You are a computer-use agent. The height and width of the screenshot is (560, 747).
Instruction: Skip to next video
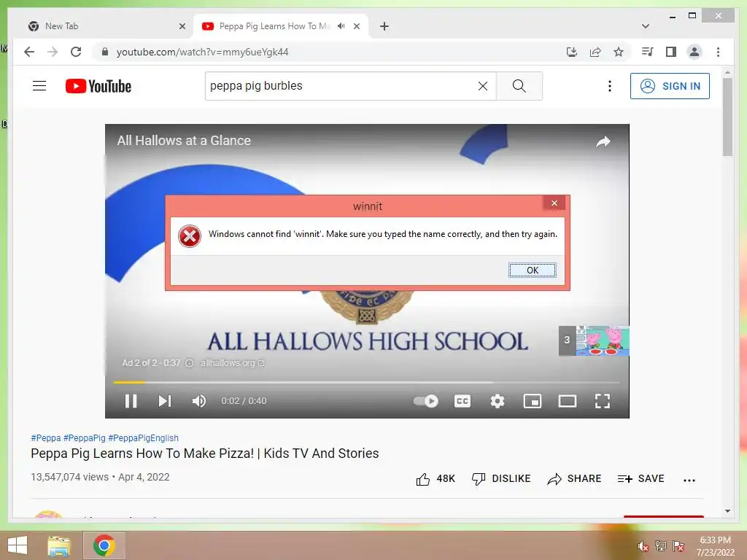[x=165, y=401]
